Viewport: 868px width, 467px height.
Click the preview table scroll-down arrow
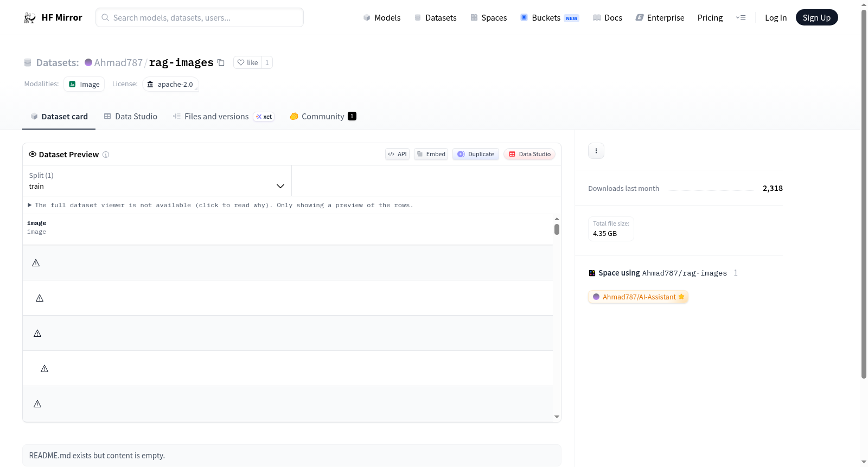pyautogui.click(x=557, y=417)
